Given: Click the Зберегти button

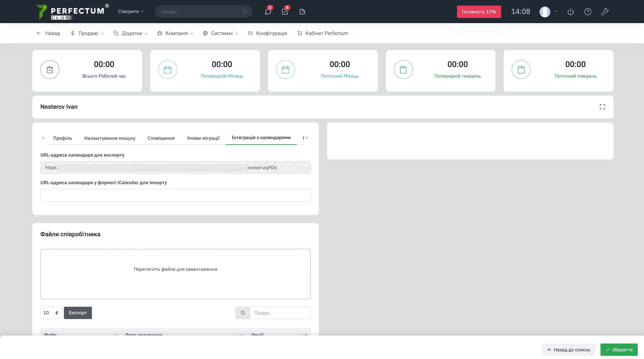Looking at the screenshot, I should click(619, 350).
